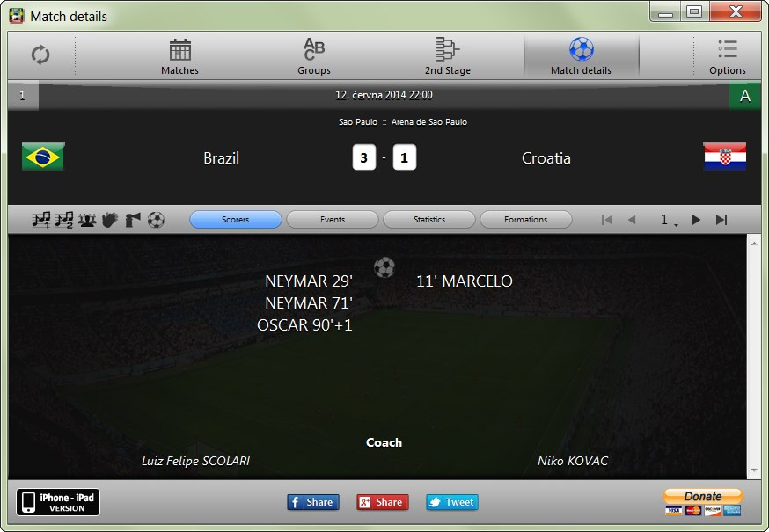769x532 pixels.
Task: Click the cheering crowd sound icon
Action: 87,220
